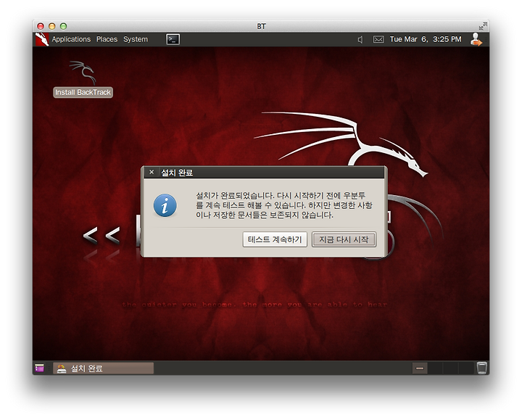This screenshot has width=522, height=420.
Task: Open the BackTrack dragon logo menu icon
Action: pos(42,39)
